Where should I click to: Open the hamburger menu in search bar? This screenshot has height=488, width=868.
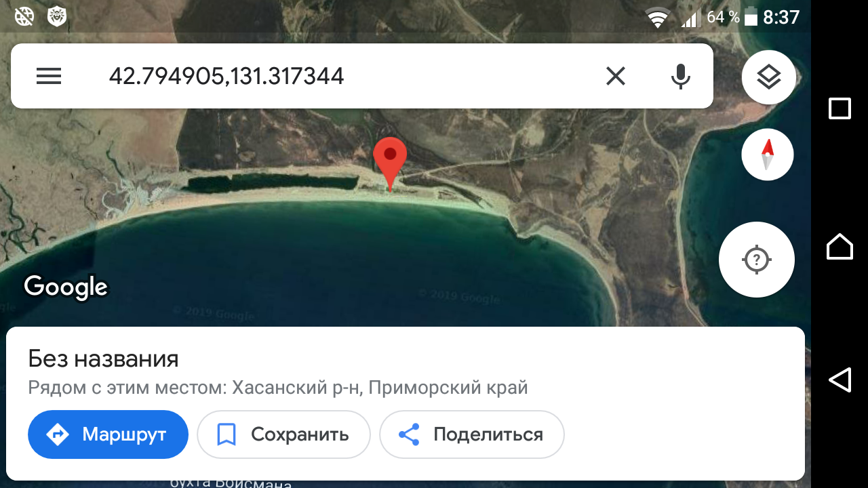[49, 76]
